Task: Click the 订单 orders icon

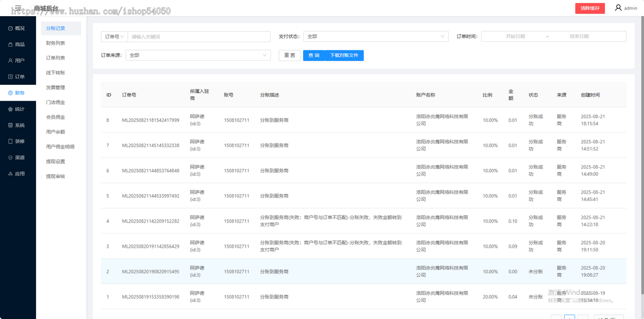Action: point(18,76)
